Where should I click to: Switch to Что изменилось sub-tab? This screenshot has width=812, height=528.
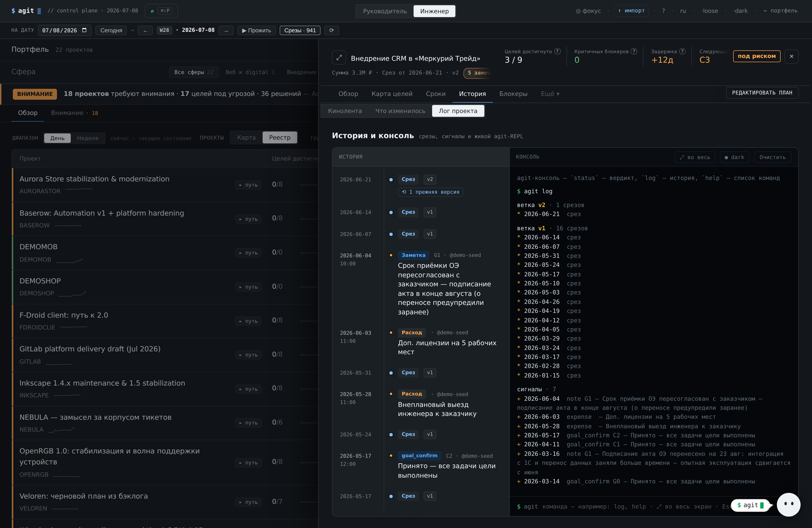[x=400, y=111]
